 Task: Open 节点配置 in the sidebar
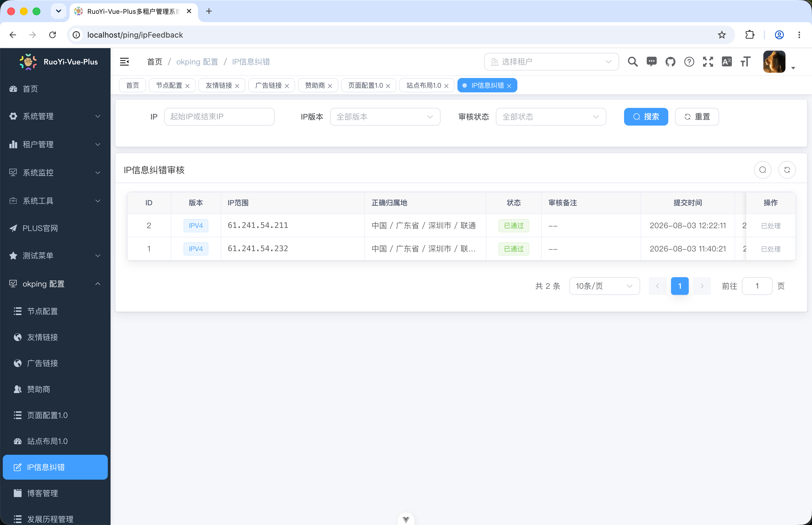pos(55,311)
